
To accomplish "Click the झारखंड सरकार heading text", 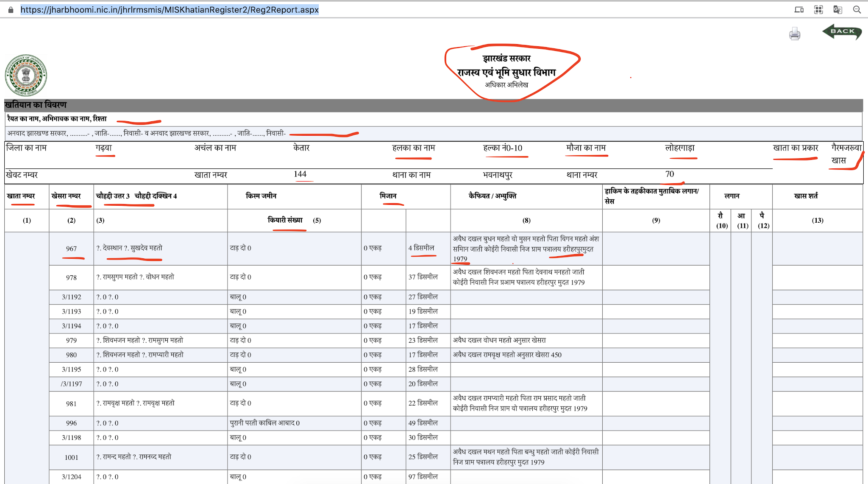I will [x=506, y=59].
